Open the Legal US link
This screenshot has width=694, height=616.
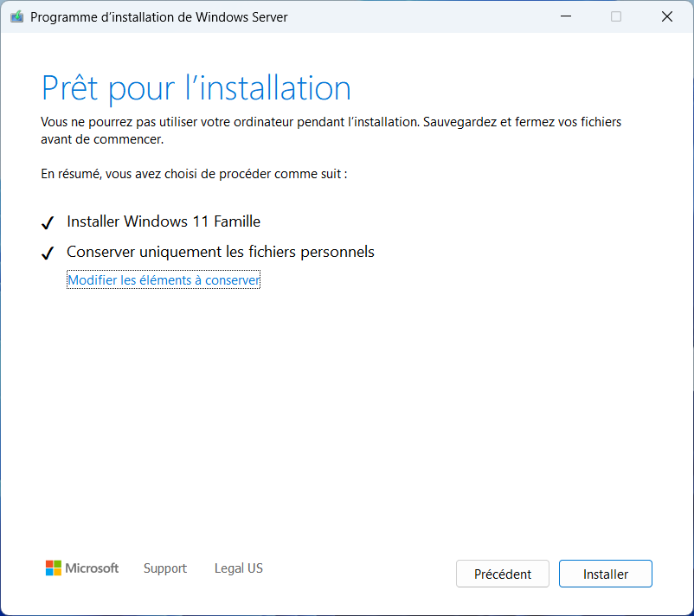coord(239,568)
